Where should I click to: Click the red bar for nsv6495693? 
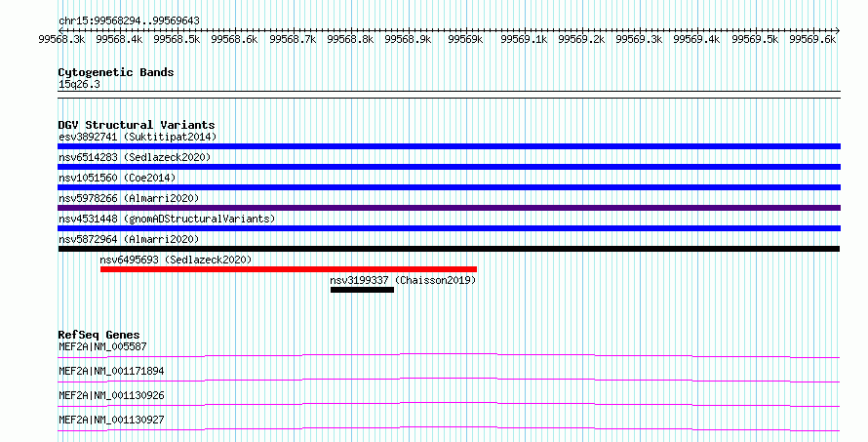pos(289,269)
